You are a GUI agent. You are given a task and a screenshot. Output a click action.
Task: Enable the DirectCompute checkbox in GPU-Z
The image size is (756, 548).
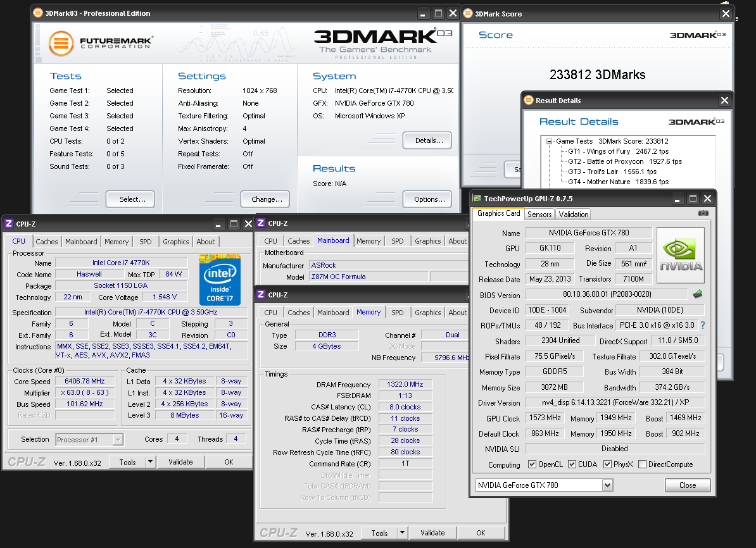(642, 464)
